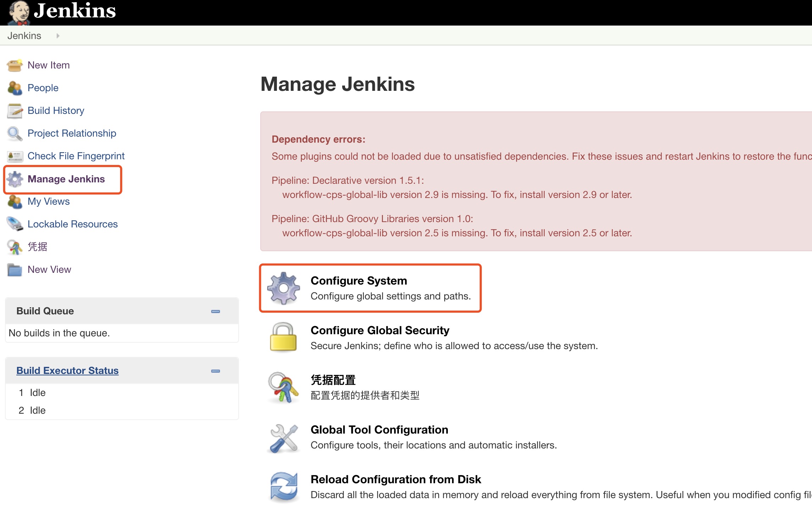Viewport: 812px width, 518px height.
Task: Click the New View folder icon
Action: [15, 270]
